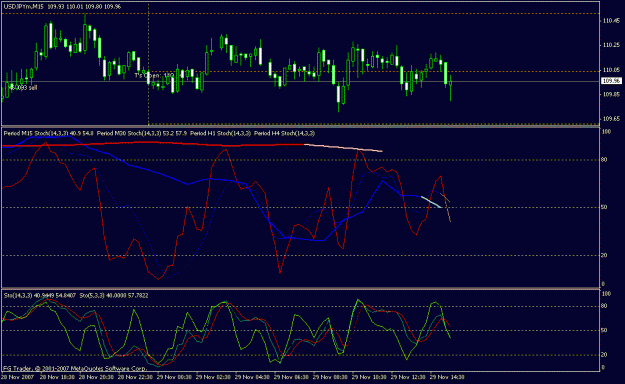Click the Period H1 Stoch(14,3,3) label

tap(220, 133)
